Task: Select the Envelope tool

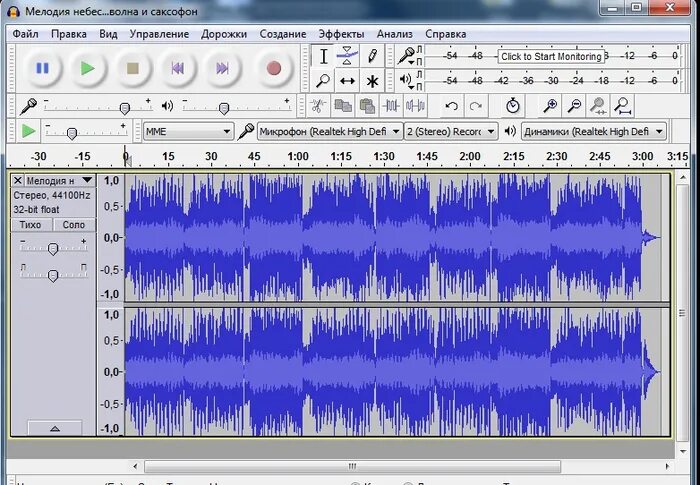Action: pyautogui.click(x=347, y=56)
